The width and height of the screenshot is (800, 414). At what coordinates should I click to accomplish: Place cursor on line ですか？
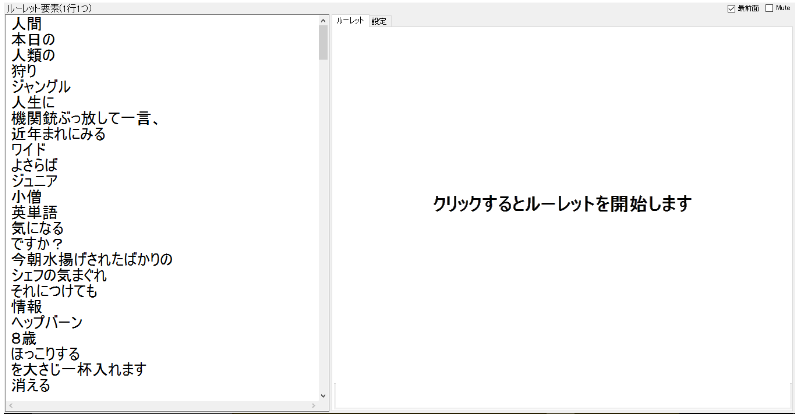37,243
